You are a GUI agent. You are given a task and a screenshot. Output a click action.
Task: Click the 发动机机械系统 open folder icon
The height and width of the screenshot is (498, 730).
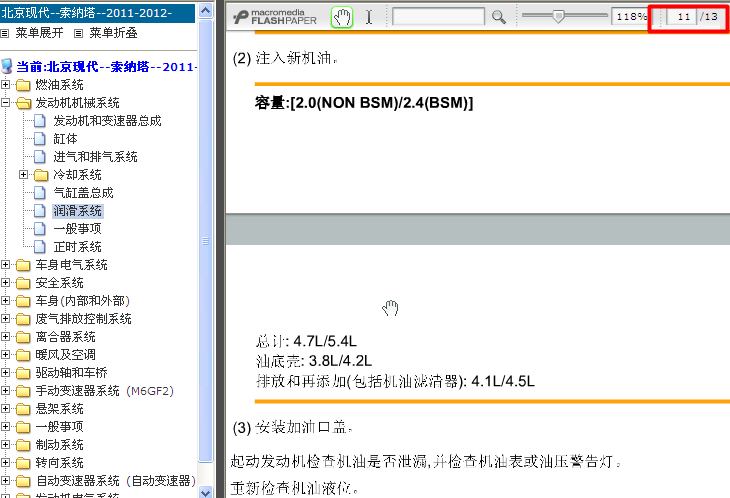click(x=23, y=103)
